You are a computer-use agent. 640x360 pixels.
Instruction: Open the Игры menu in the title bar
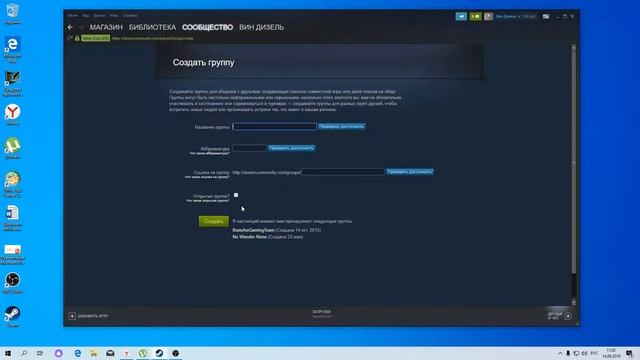click(x=114, y=16)
